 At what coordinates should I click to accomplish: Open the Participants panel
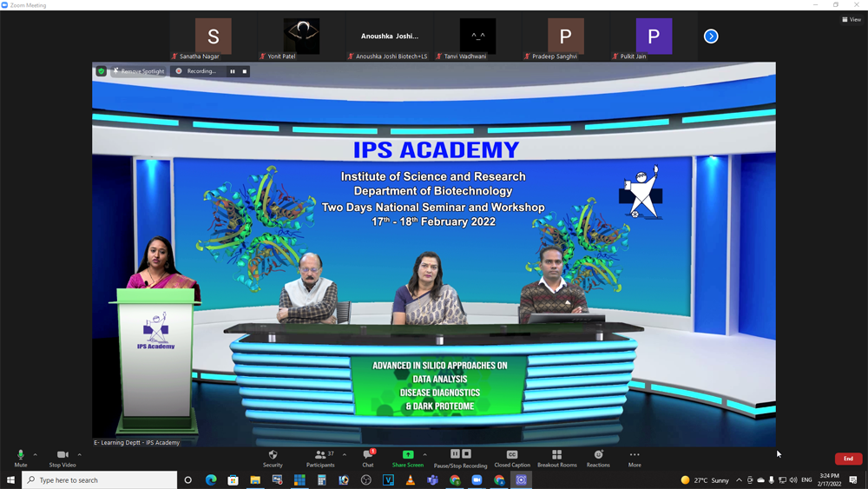tap(321, 458)
